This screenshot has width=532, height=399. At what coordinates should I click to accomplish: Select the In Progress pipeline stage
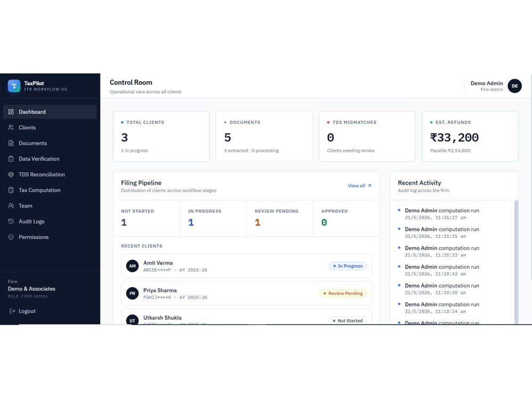click(213, 218)
